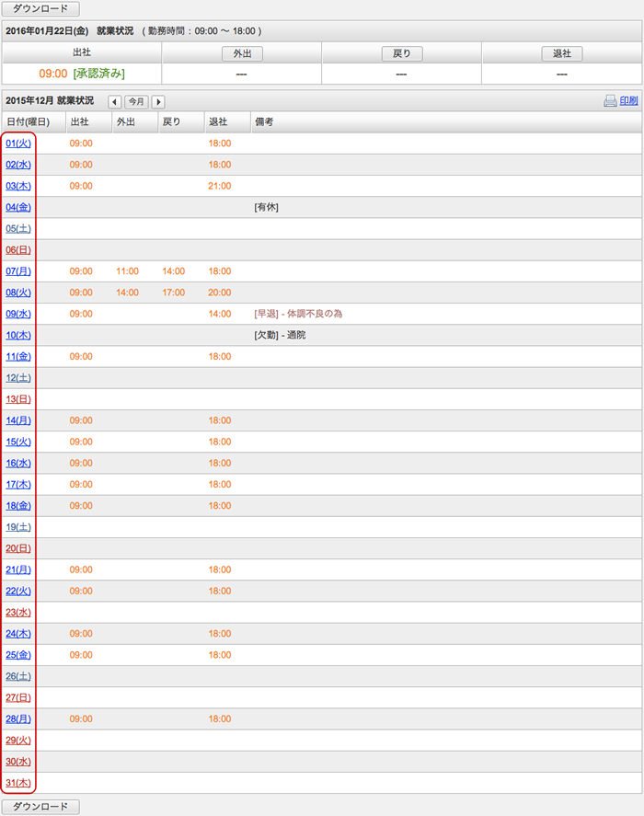The width and height of the screenshot is (644, 816).
Task: Click 14:00 return time on 07(月)
Action: [173, 271]
